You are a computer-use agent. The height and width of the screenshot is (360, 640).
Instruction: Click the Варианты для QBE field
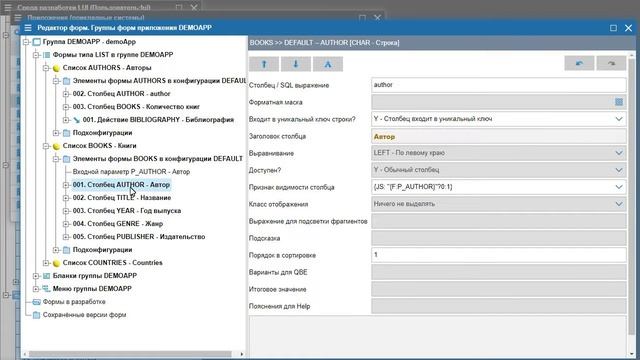498,272
